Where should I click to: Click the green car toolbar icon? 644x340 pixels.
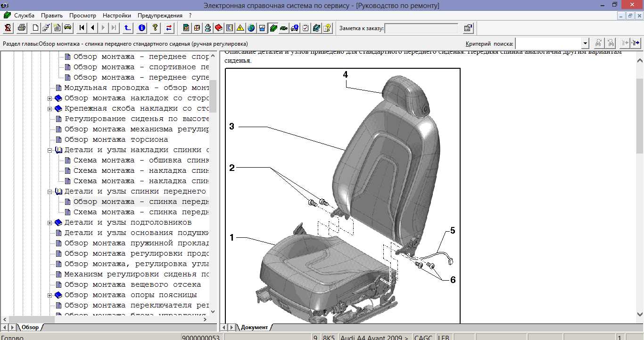click(284, 28)
